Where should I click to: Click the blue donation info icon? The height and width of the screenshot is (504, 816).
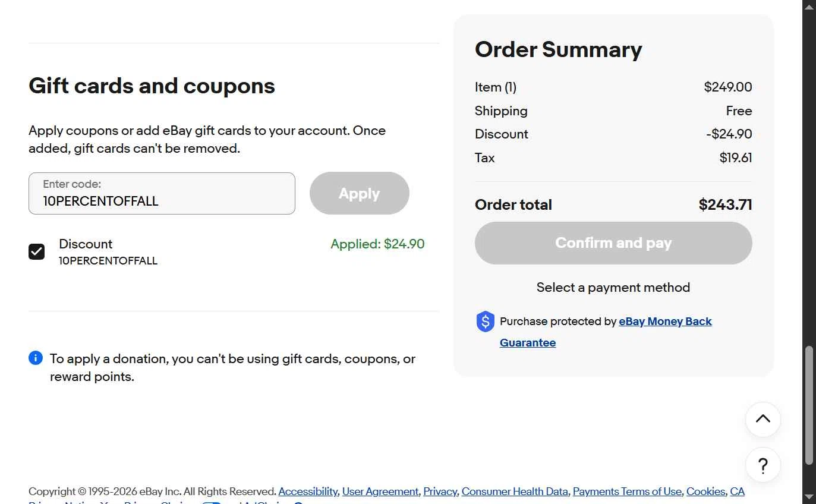coord(36,358)
